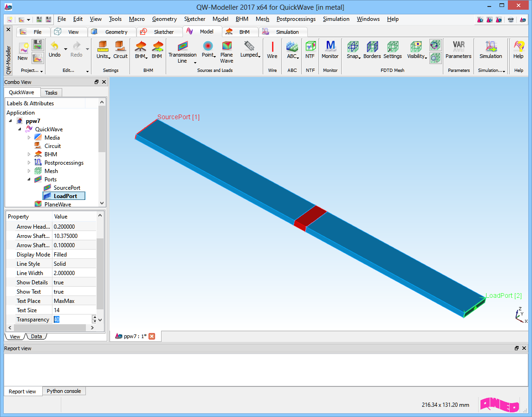532x417 pixels.
Task: Expand the Media tree node
Action: (29, 138)
